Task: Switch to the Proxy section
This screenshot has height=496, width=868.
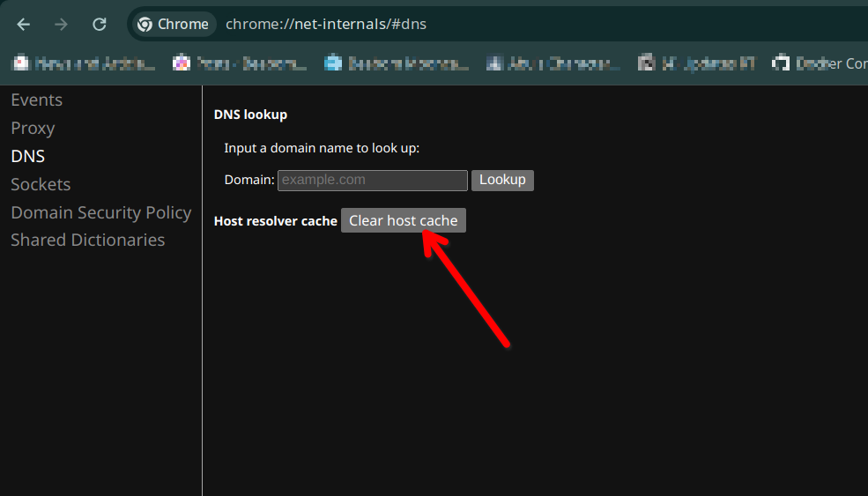Action: click(33, 128)
